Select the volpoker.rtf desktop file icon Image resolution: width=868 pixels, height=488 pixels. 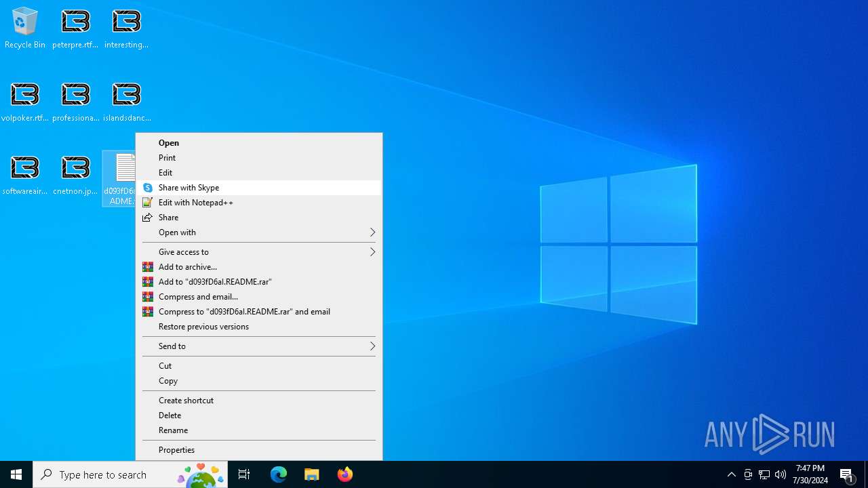click(25, 102)
